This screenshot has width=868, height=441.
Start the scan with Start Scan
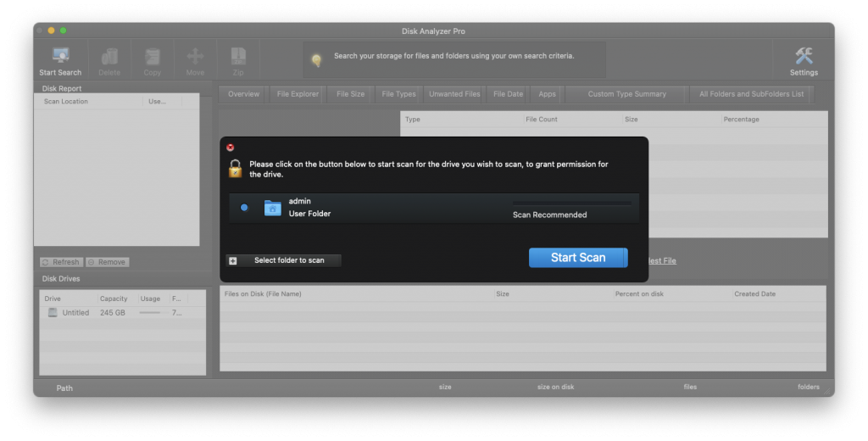tap(578, 258)
